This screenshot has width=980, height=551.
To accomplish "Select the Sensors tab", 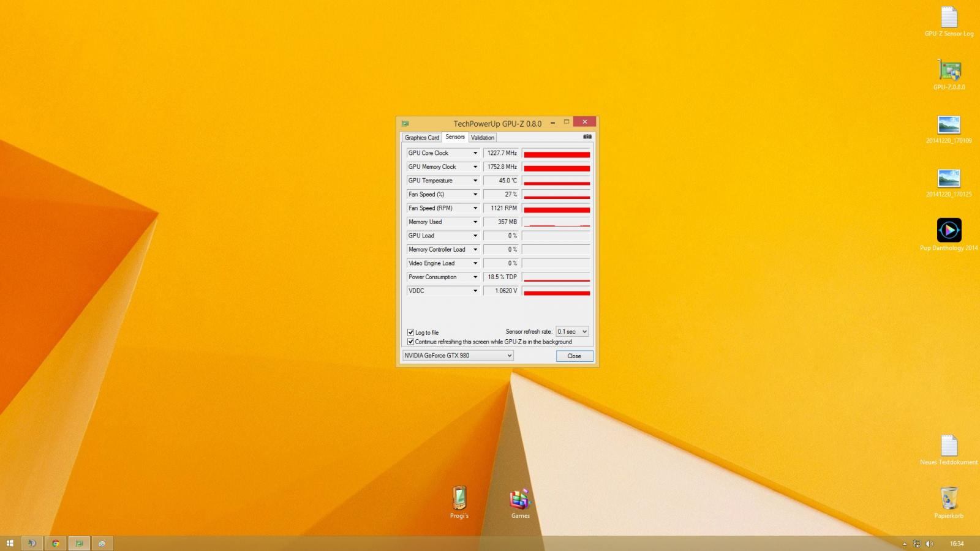I will pos(455,137).
